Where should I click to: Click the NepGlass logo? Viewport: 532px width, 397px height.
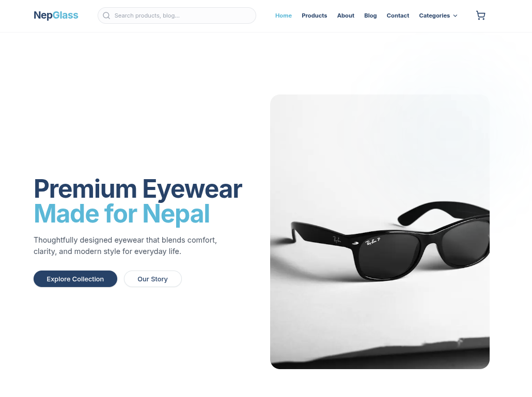point(56,15)
